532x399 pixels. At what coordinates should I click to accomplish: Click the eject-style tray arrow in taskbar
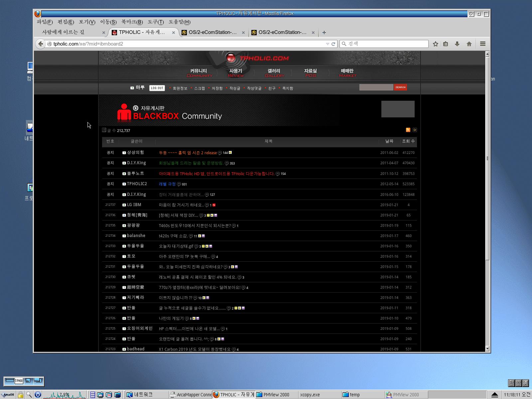[495, 395]
